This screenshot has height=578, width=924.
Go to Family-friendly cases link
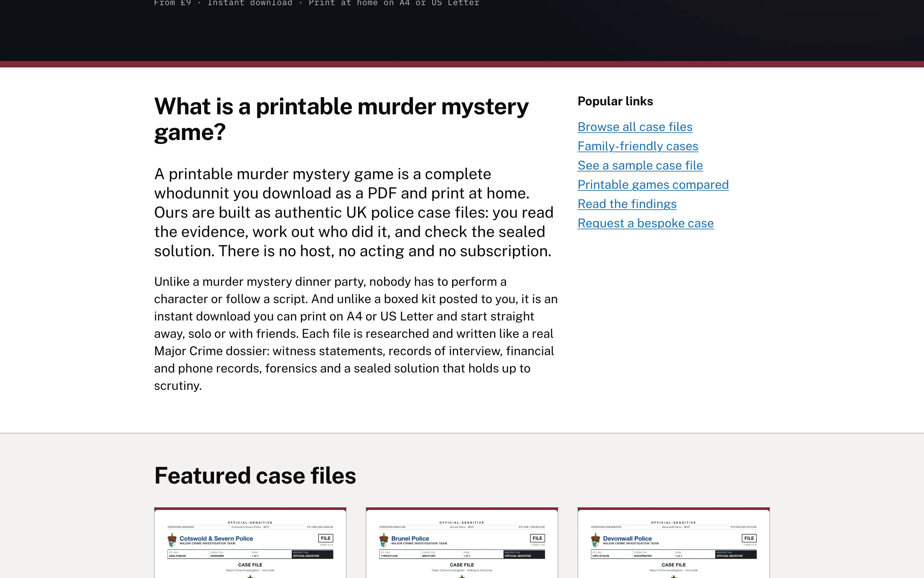pyautogui.click(x=637, y=146)
